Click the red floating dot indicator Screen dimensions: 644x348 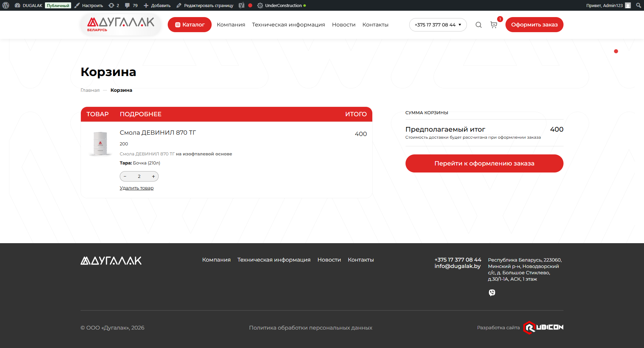tap(616, 51)
